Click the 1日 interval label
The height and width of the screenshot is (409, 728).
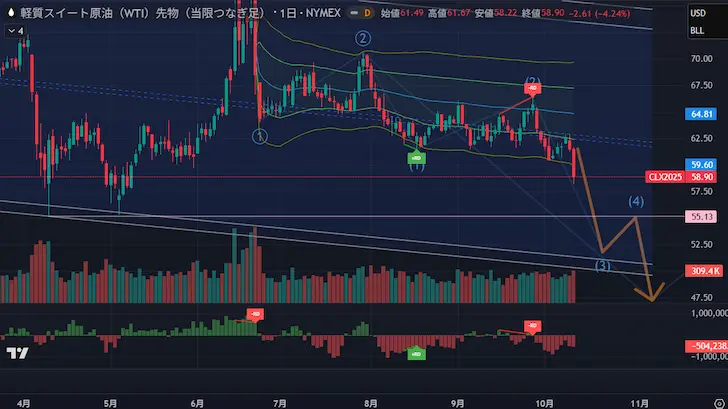pos(288,13)
